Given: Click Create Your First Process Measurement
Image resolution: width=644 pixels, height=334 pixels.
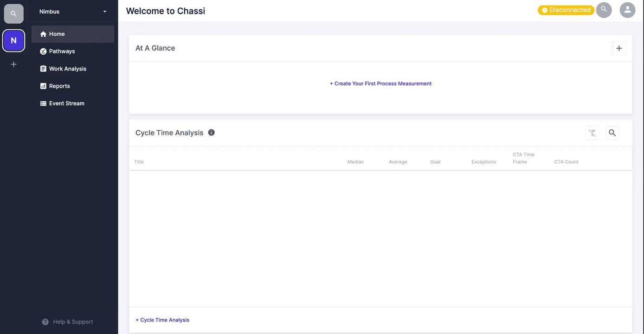Looking at the screenshot, I should [x=380, y=83].
